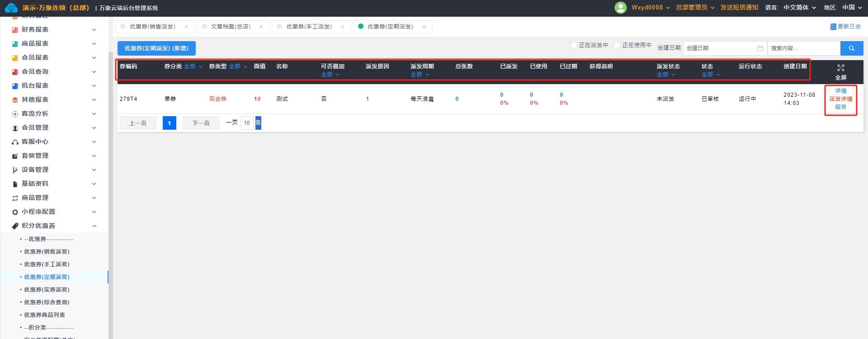This screenshot has width=868, height=339.
Task: Open the 总部管理员 role dropdown
Action: [x=695, y=8]
